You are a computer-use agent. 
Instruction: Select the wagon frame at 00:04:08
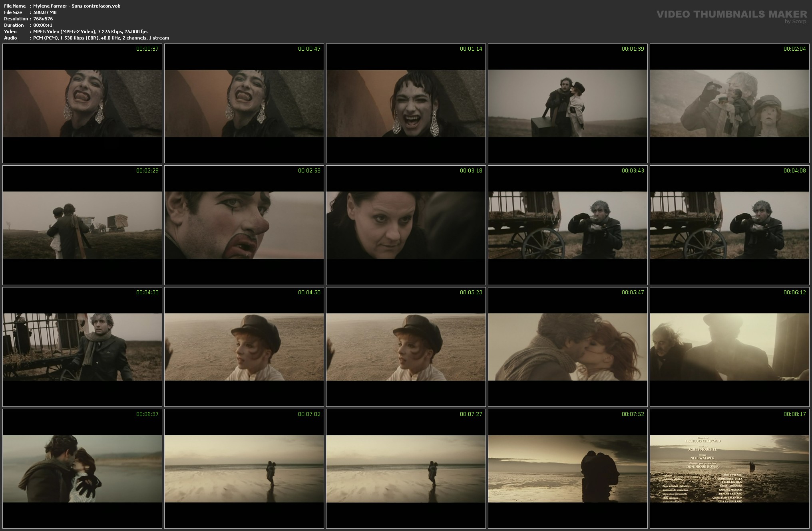[x=730, y=225]
